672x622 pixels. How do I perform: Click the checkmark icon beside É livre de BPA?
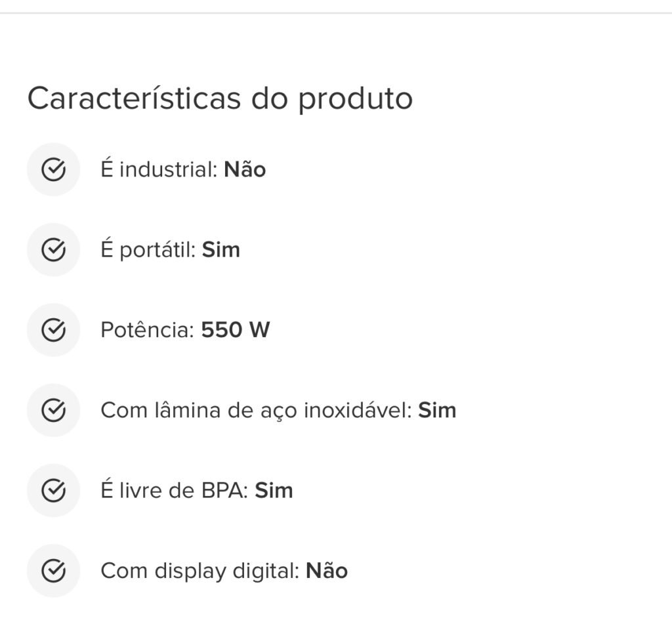click(x=54, y=490)
